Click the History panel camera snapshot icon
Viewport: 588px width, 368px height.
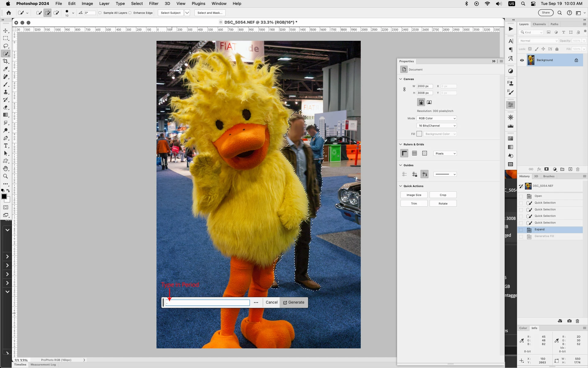(569, 321)
